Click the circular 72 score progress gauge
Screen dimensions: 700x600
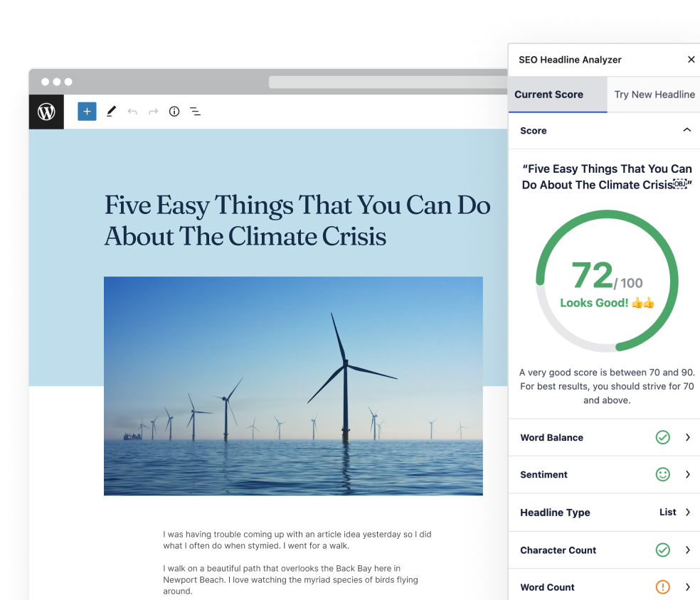pos(607,281)
